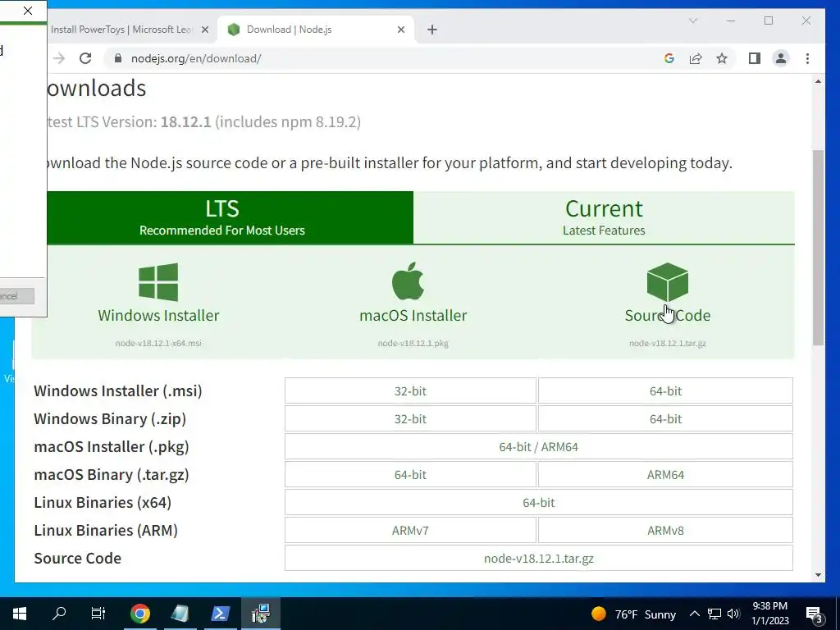
Task: Share this page using the share icon
Action: coord(696,58)
